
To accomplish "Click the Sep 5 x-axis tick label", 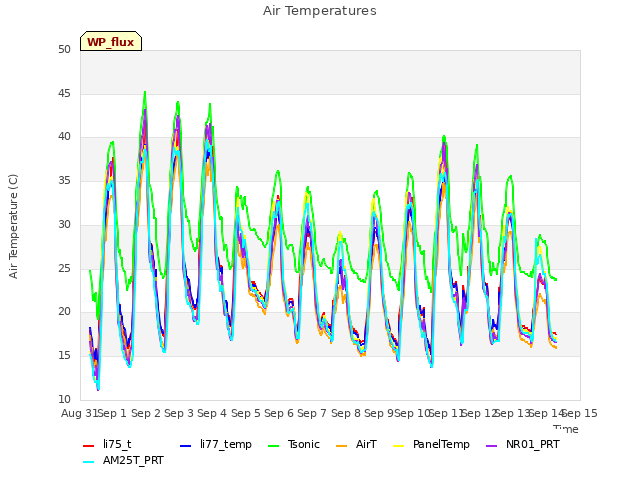I will pyautogui.click(x=246, y=413).
